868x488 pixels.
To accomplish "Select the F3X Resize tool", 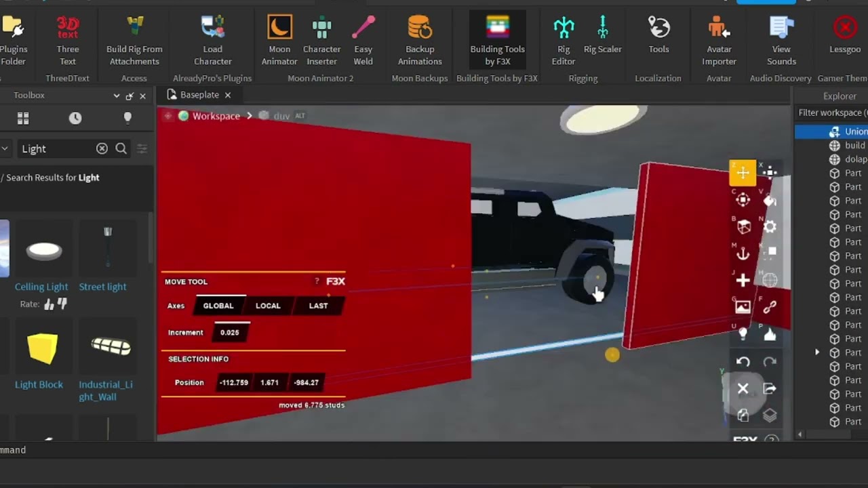I will [x=770, y=173].
